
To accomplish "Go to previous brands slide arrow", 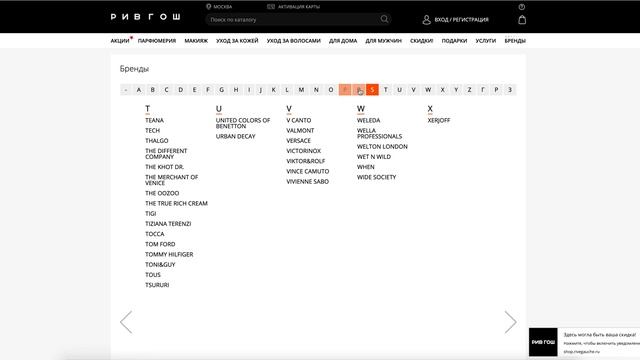I will pos(126,322).
